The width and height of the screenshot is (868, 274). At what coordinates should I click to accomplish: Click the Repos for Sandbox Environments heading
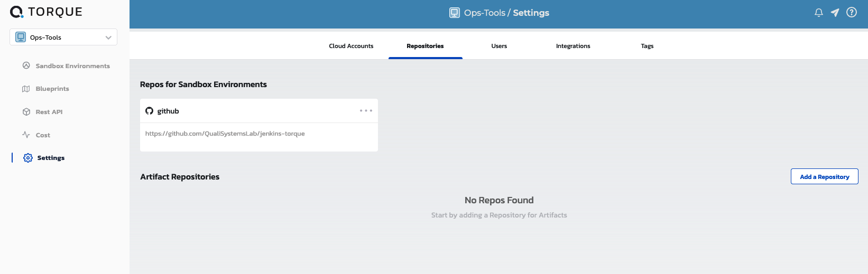click(x=204, y=84)
